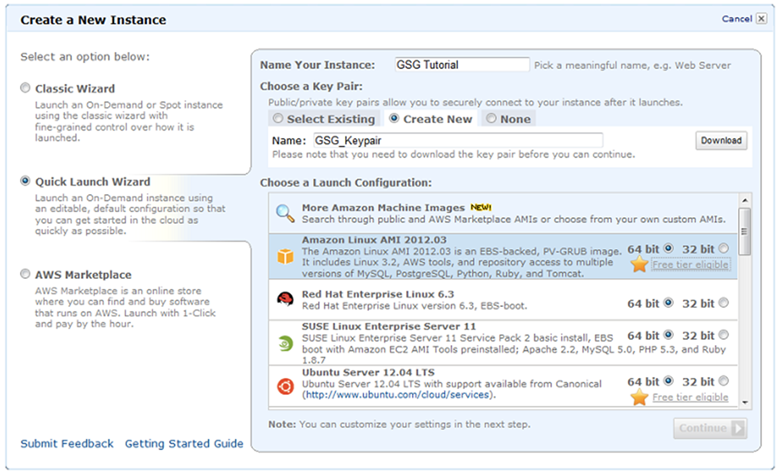Click the launch configuration scrollbar thumb
The image size is (779, 473).
click(x=744, y=232)
